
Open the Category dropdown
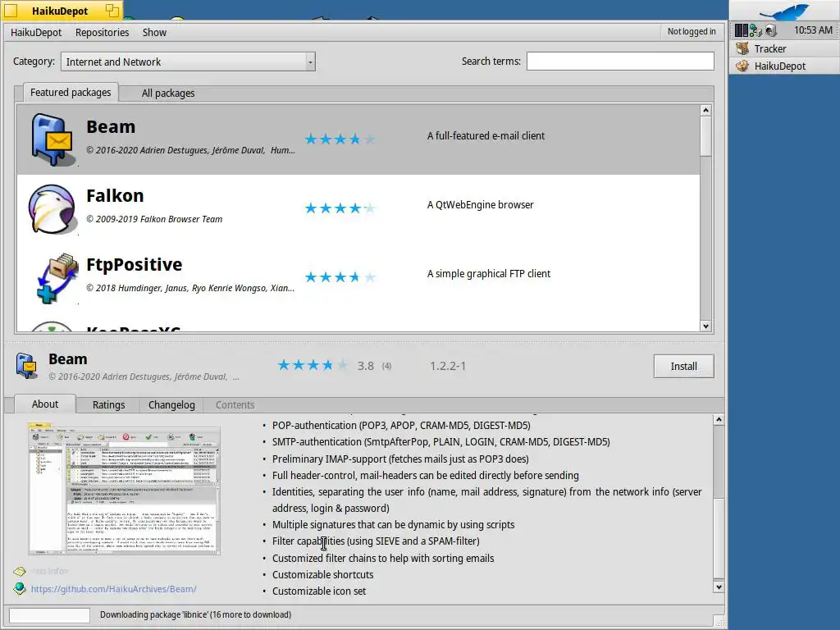coord(188,62)
